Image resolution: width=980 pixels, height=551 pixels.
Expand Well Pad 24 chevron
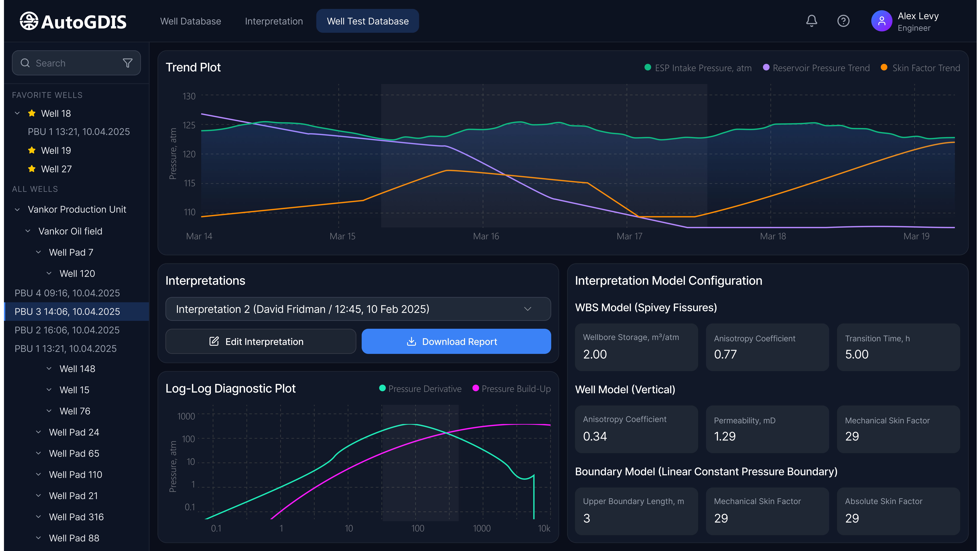coord(38,432)
